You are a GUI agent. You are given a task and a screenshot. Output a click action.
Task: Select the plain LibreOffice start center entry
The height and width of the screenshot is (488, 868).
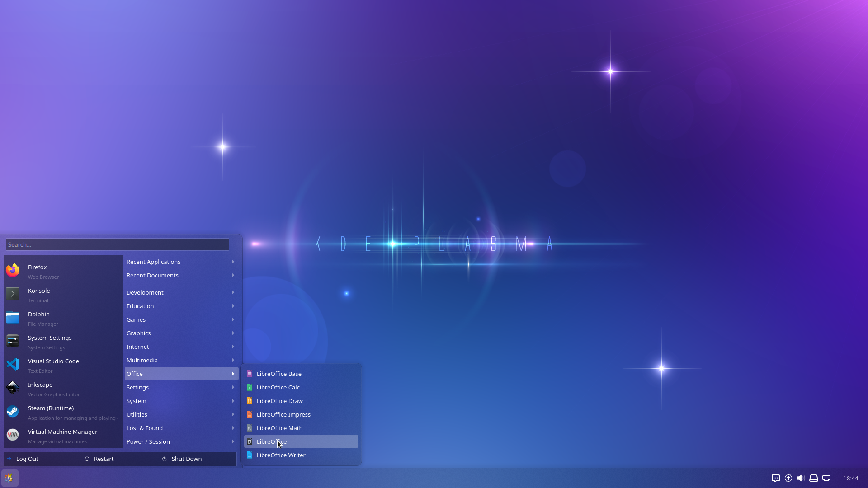click(x=301, y=441)
